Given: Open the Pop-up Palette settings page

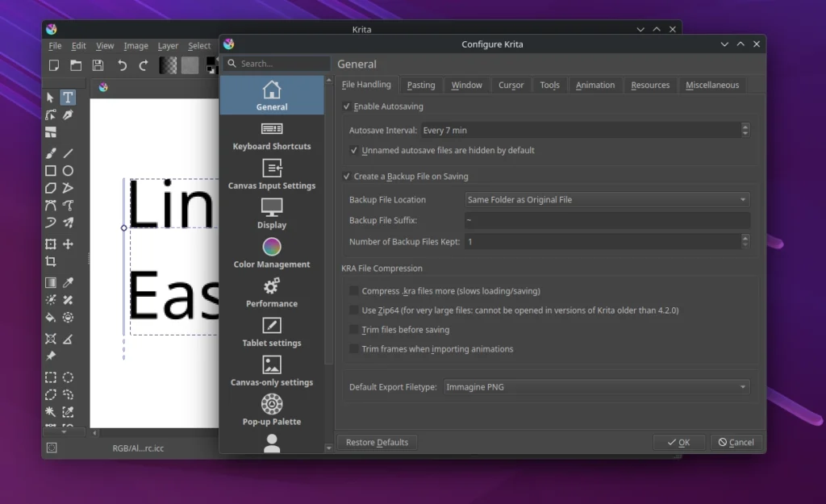Looking at the screenshot, I should pyautogui.click(x=271, y=409).
